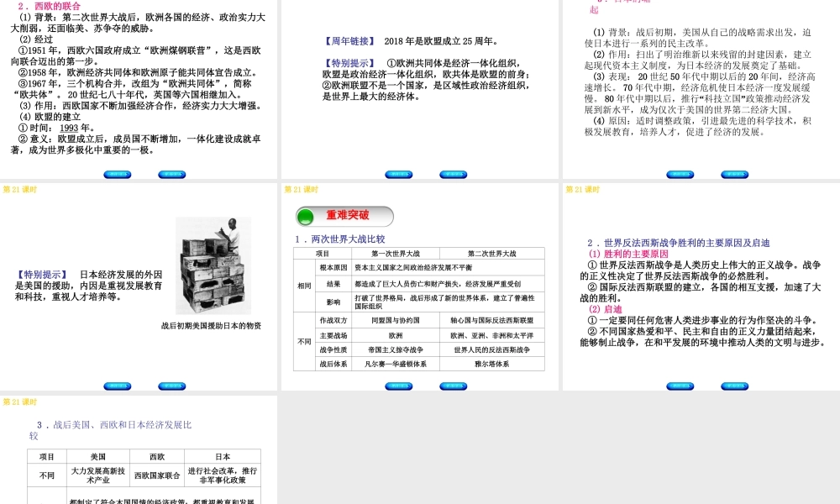Select the cell 帝国主义掠夺战争

click(x=396, y=349)
